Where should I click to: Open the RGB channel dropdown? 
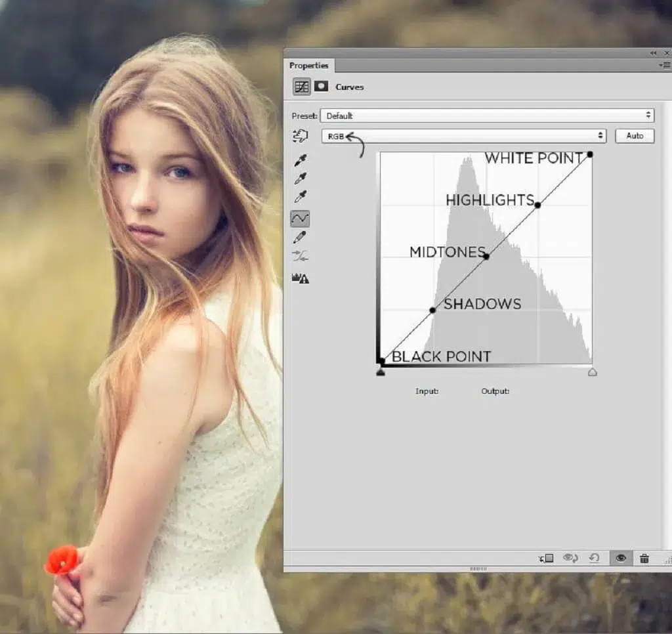(464, 136)
